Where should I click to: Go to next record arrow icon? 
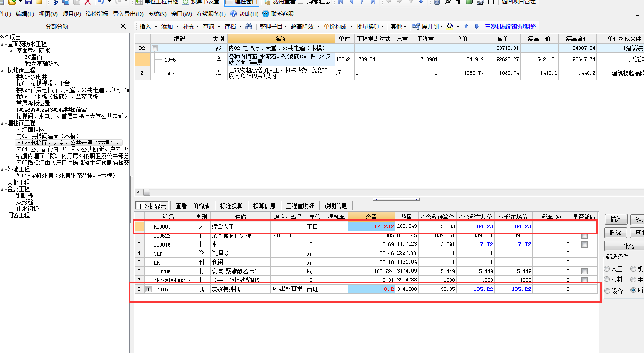[x=362, y=2]
